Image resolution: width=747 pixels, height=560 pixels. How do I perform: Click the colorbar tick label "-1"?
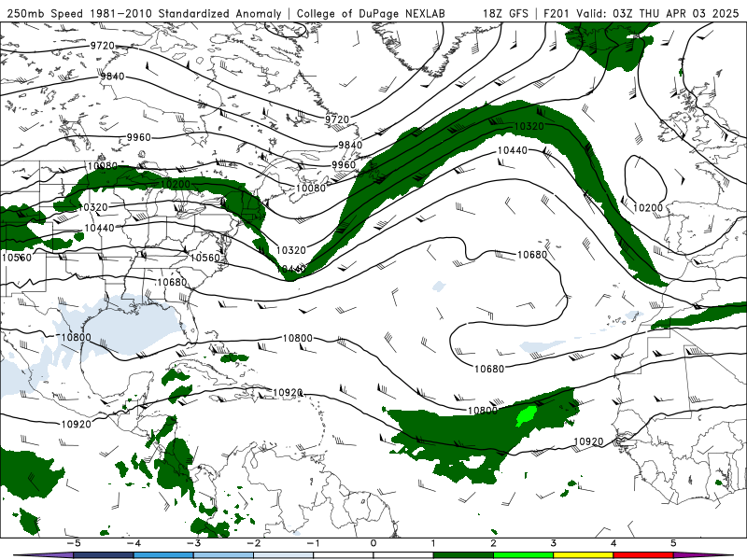tap(313, 543)
